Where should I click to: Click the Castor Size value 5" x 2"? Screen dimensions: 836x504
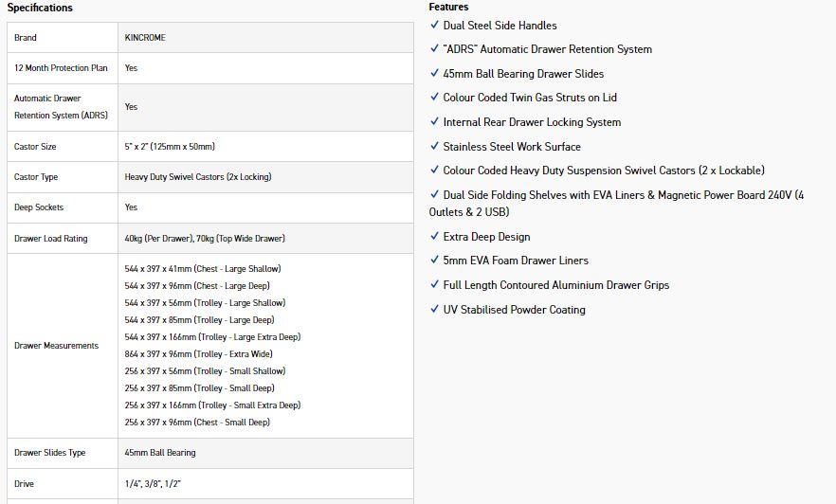(x=170, y=147)
